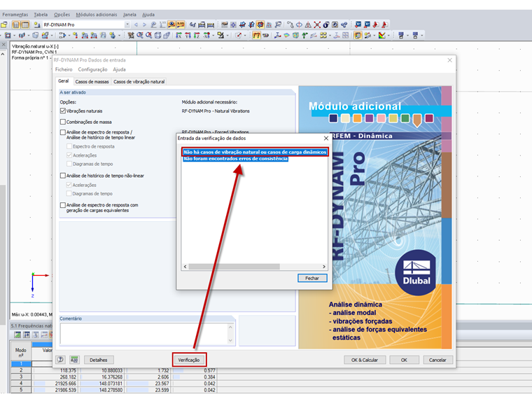Toggle the show values x.xx icon

(180, 24)
